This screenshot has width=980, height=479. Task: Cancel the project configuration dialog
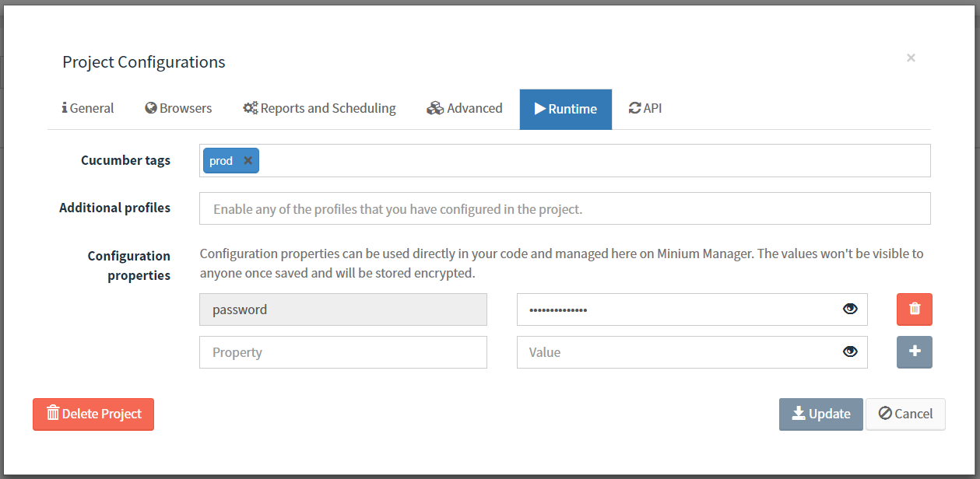[x=905, y=414]
